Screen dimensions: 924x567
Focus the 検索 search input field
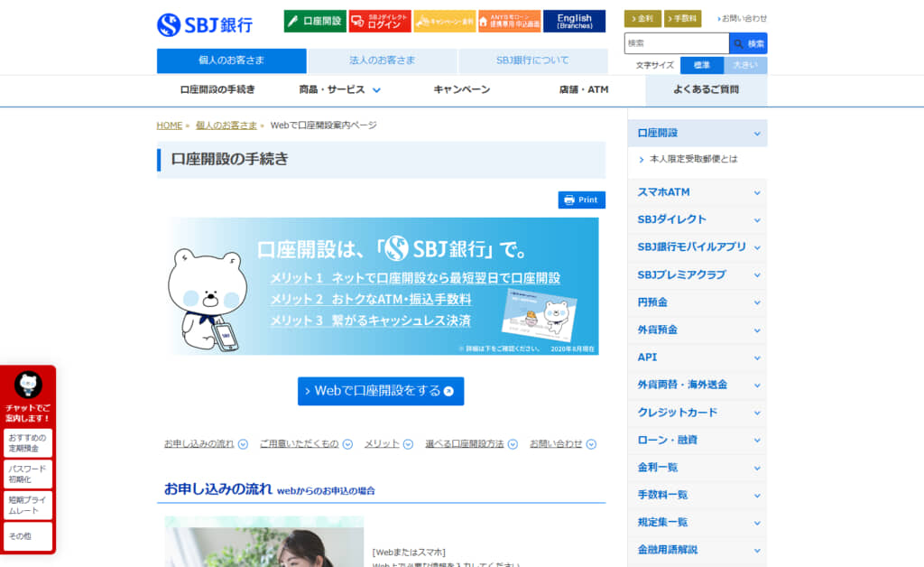tap(676, 43)
